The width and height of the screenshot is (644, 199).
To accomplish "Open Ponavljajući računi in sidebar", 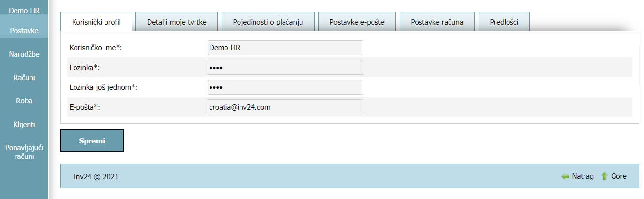I will click(x=24, y=152).
